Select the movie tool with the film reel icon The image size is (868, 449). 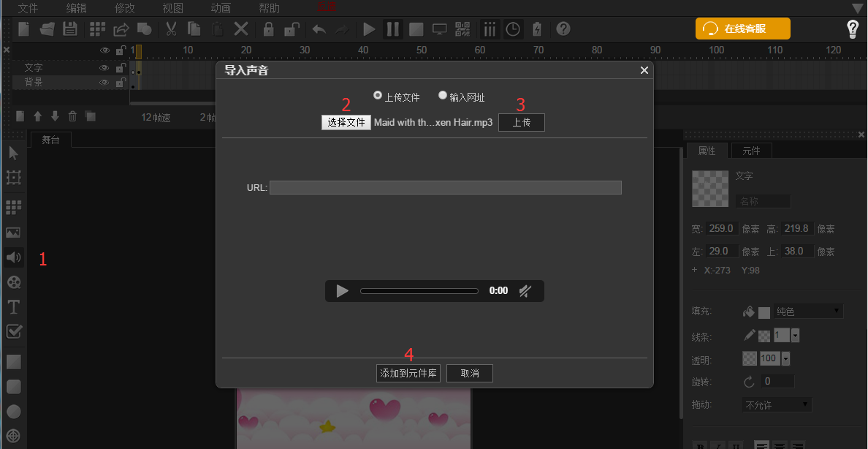13,282
